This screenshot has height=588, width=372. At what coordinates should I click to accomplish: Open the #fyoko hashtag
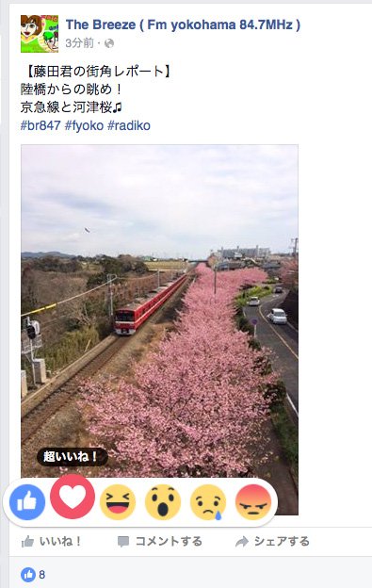84,125
